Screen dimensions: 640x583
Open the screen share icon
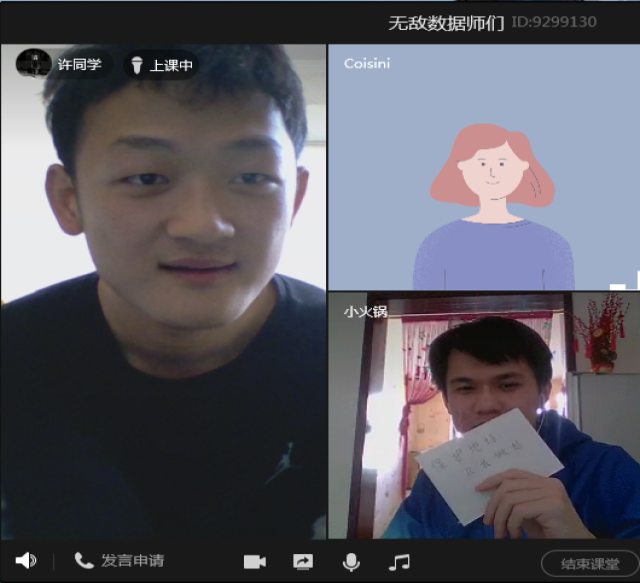[x=303, y=562]
